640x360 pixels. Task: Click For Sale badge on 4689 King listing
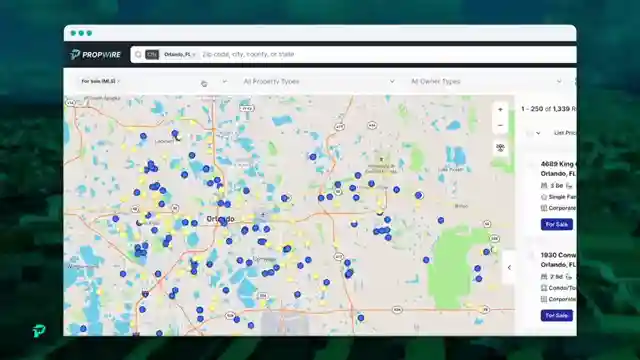557,224
